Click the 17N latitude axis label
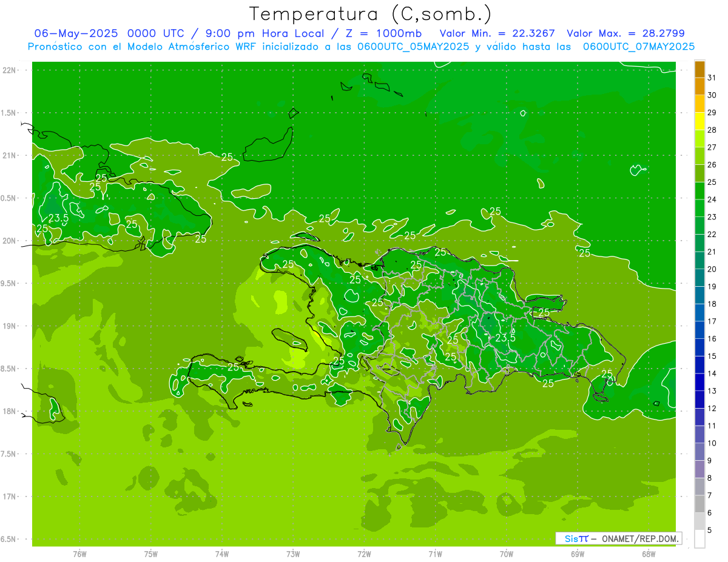728x562 pixels. [x=9, y=497]
